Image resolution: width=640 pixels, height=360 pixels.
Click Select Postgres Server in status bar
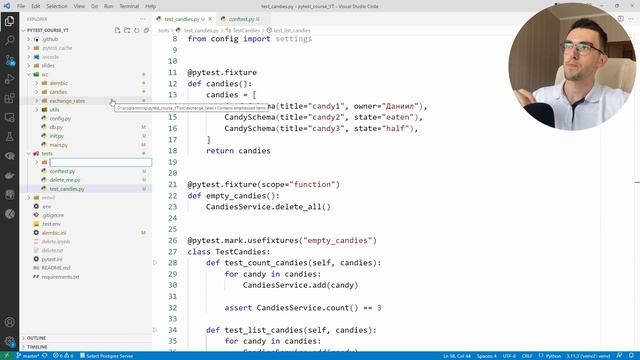[x=106, y=356]
